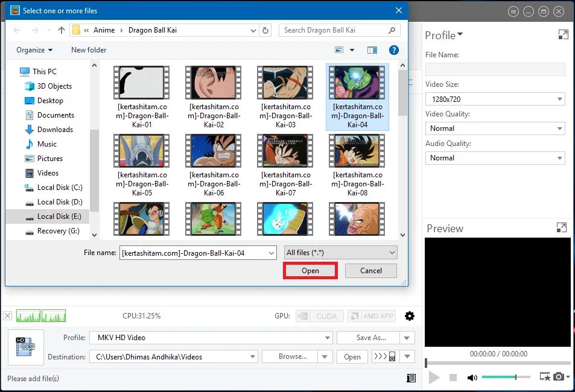Adjust the preview volume slider
The image size is (575, 392).
pos(506,377)
